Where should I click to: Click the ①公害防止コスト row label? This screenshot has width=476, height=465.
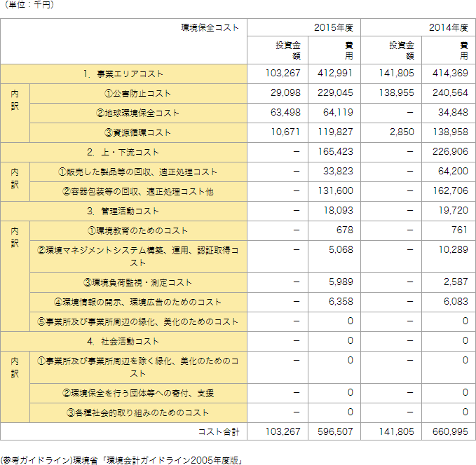pyautogui.click(x=138, y=93)
